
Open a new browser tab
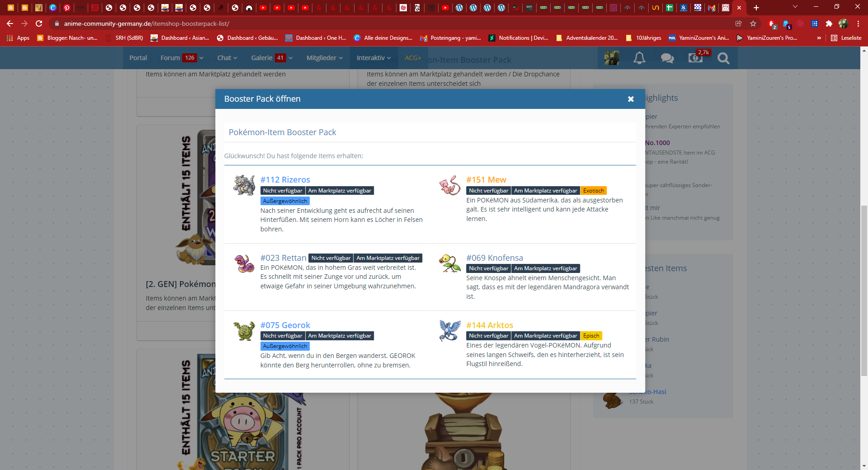click(756, 8)
